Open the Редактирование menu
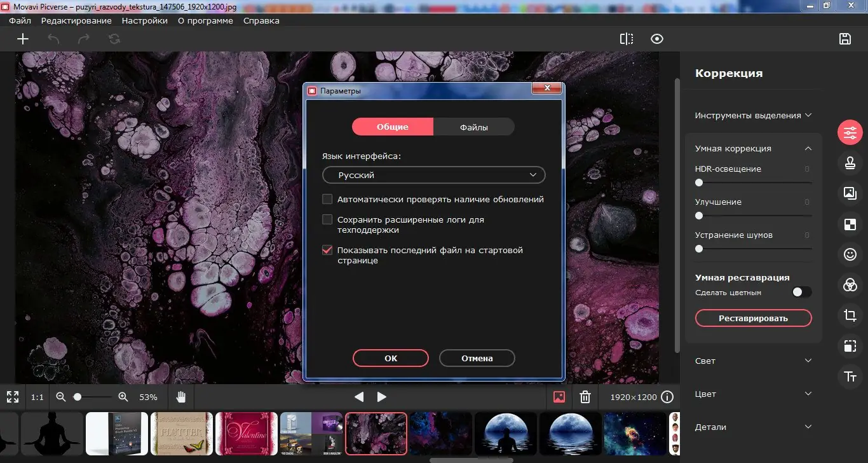This screenshot has width=868, height=463. (x=76, y=20)
